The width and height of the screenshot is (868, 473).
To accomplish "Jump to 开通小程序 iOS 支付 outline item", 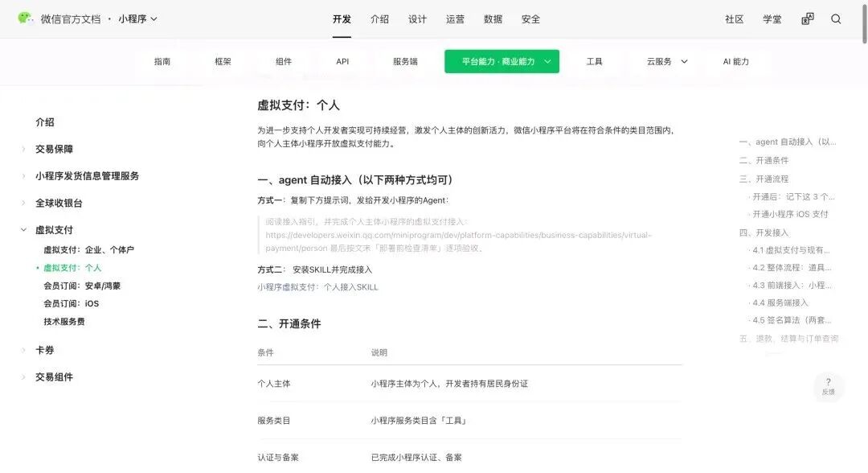I will pyautogui.click(x=790, y=214).
